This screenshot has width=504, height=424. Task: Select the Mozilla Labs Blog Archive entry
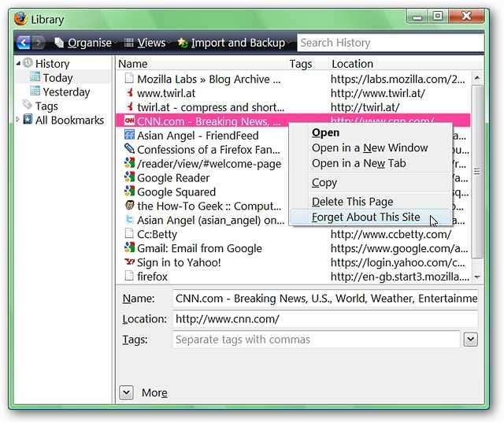pos(209,79)
